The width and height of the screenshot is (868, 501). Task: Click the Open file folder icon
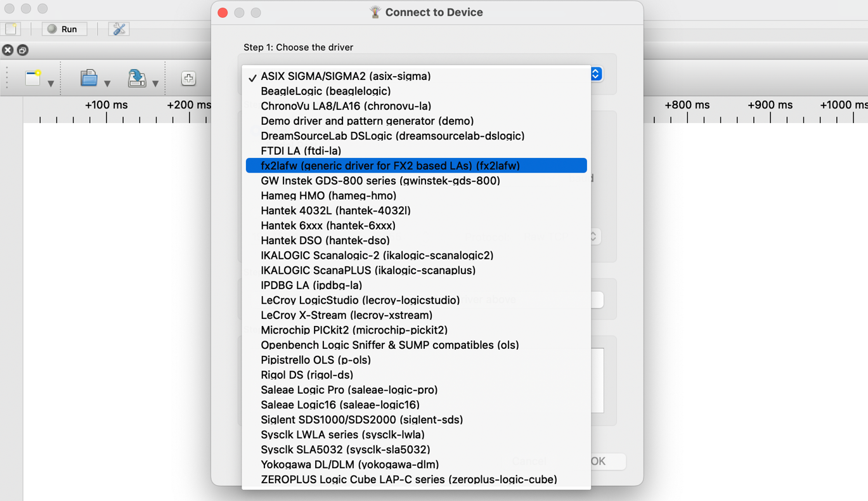89,78
